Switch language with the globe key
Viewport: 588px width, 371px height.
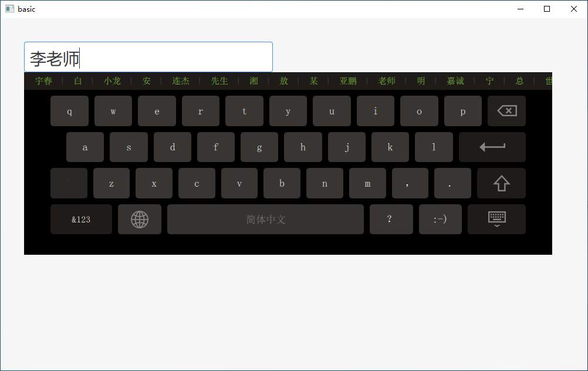pos(140,220)
